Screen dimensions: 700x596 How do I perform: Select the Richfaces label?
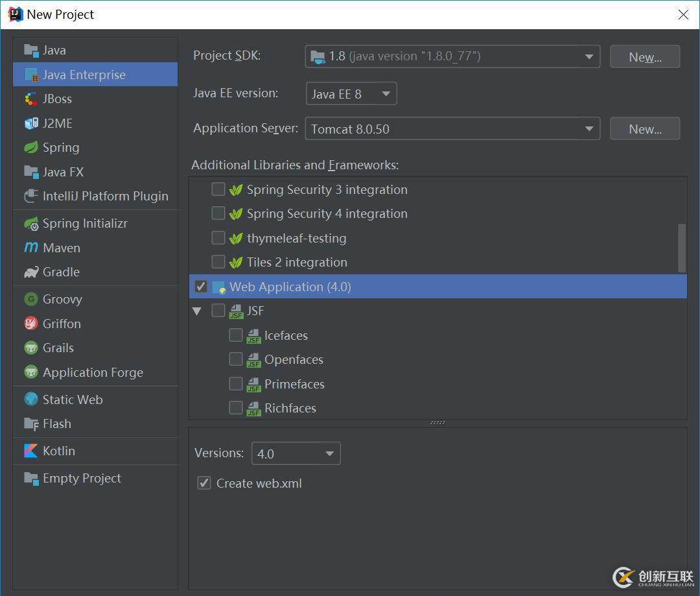pyautogui.click(x=290, y=409)
